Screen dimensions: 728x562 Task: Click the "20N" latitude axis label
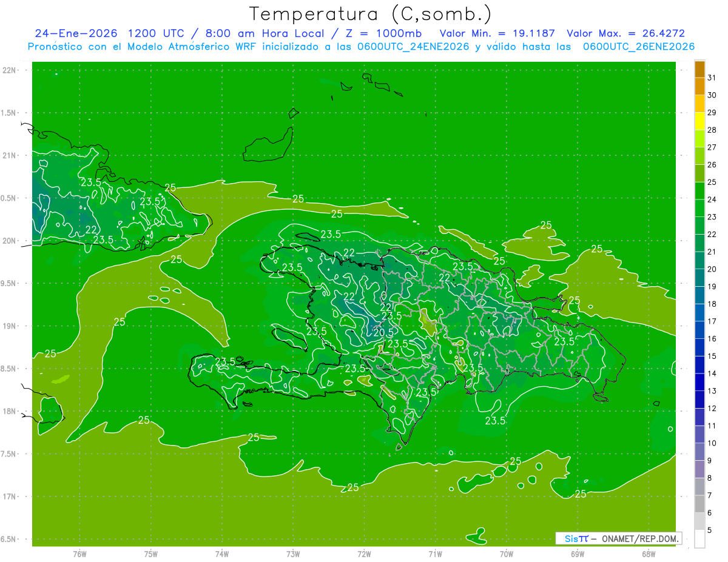pos(10,241)
